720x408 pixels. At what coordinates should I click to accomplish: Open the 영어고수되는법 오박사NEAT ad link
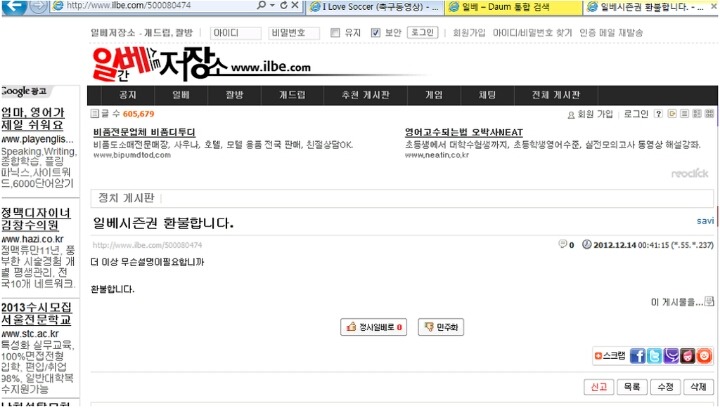(x=464, y=133)
